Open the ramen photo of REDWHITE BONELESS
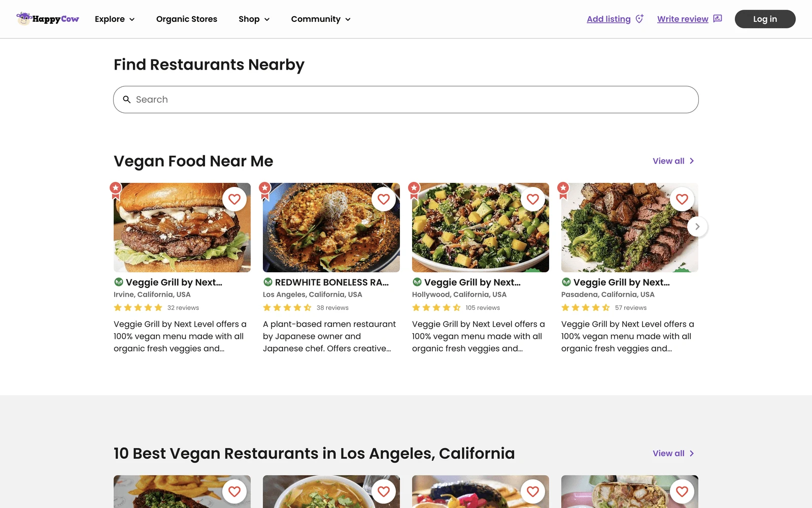Image resolution: width=812 pixels, height=508 pixels. click(x=331, y=228)
